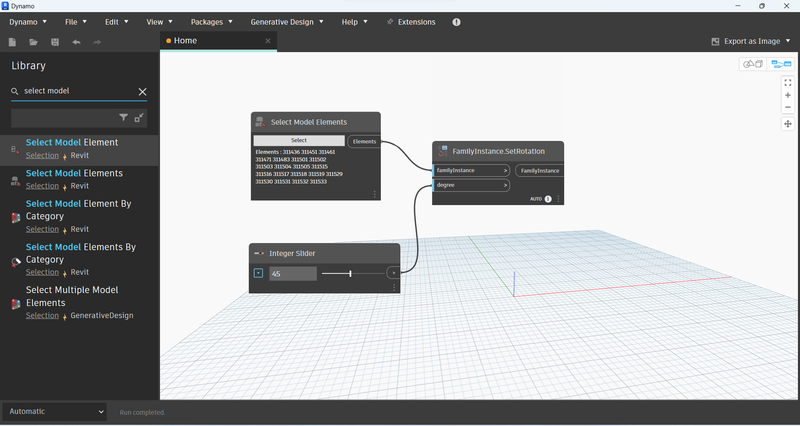
Task: Click the expand library layout icon
Action: pos(139,117)
